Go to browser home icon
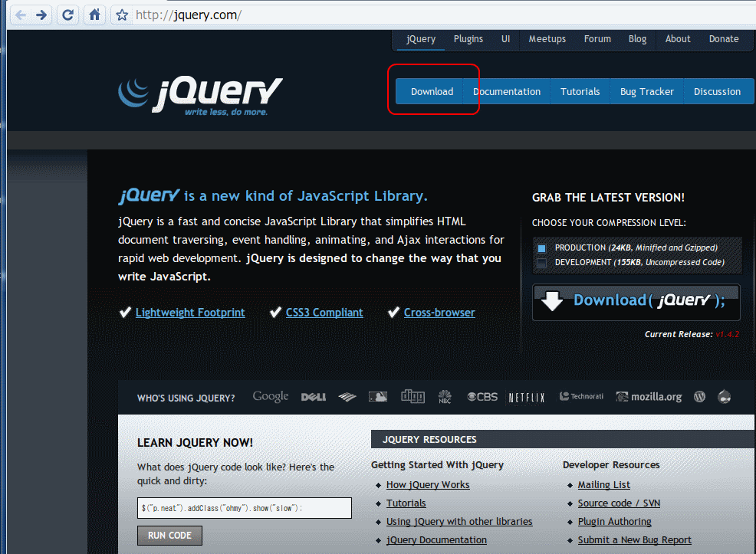This screenshot has height=554, width=756. 94,15
